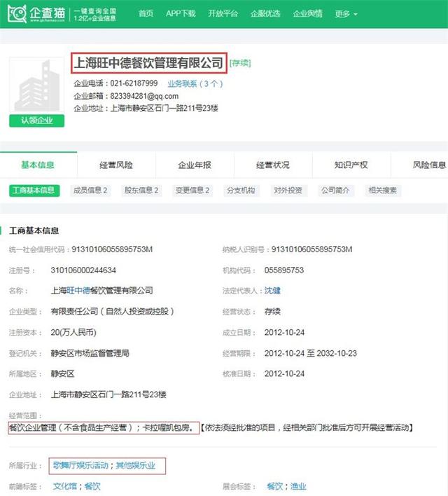Open the 相关搜索 sub-tab
This screenshot has height=496, width=448.
[x=383, y=191]
